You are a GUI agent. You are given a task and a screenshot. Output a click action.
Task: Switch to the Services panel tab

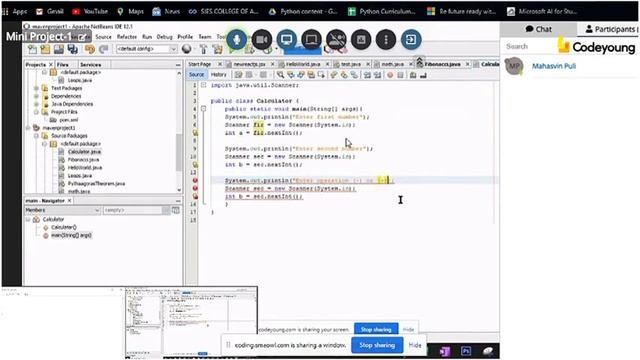pyautogui.click(x=90, y=64)
